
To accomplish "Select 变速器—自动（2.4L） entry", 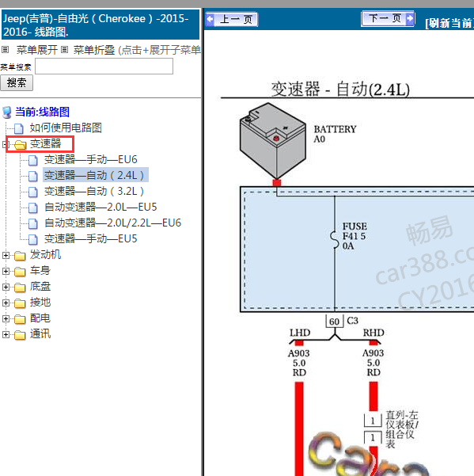I will point(94,175).
